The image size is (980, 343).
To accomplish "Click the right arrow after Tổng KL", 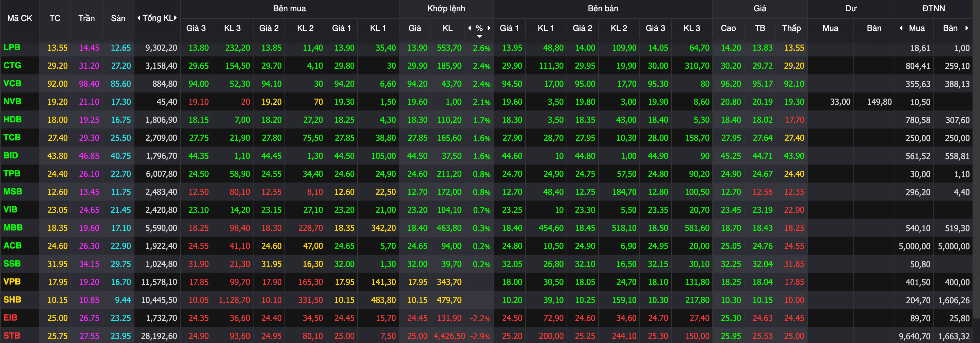I will (x=175, y=18).
